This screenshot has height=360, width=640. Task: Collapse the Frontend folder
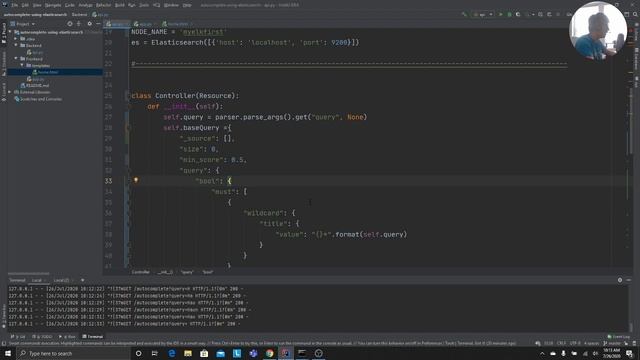[16, 59]
